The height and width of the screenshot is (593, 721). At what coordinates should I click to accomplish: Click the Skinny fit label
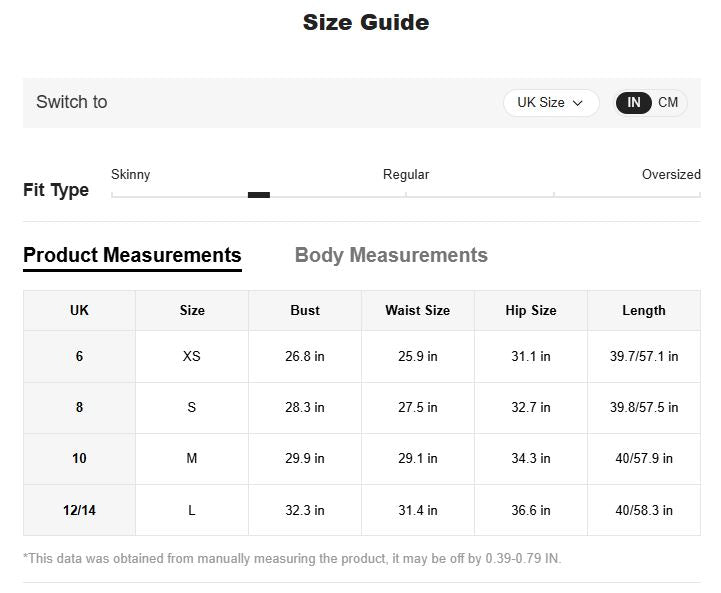pos(131,175)
